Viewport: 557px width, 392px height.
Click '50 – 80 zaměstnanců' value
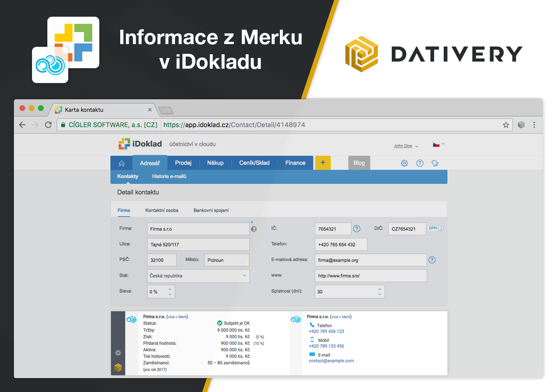(x=228, y=363)
